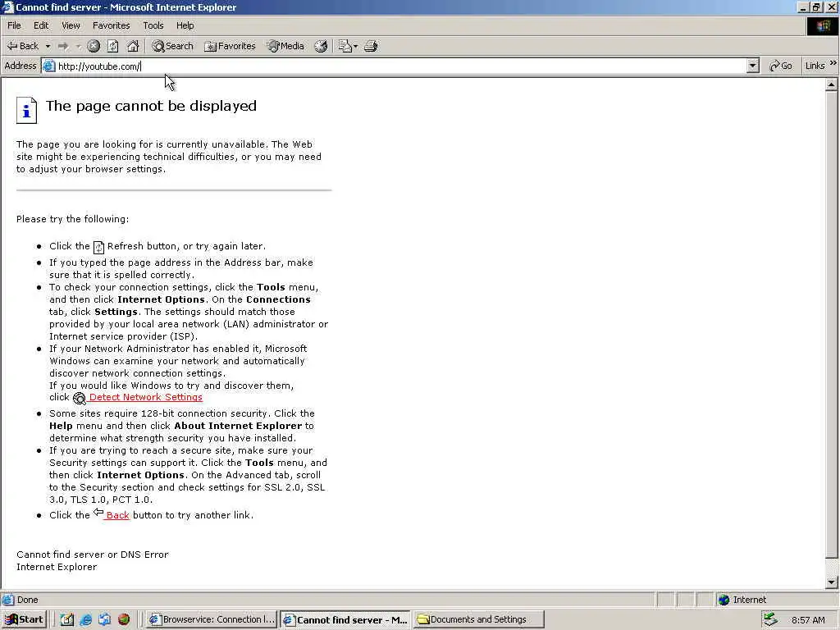The width and height of the screenshot is (840, 630).
Task: Open the Windows Start menu
Action: (24, 619)
